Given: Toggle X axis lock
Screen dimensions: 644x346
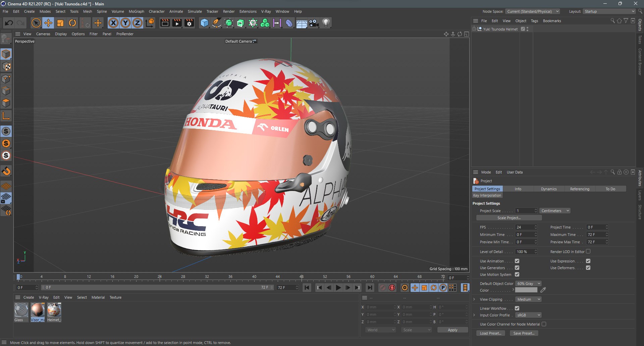Looking at the screenshot, I should 113,23.
